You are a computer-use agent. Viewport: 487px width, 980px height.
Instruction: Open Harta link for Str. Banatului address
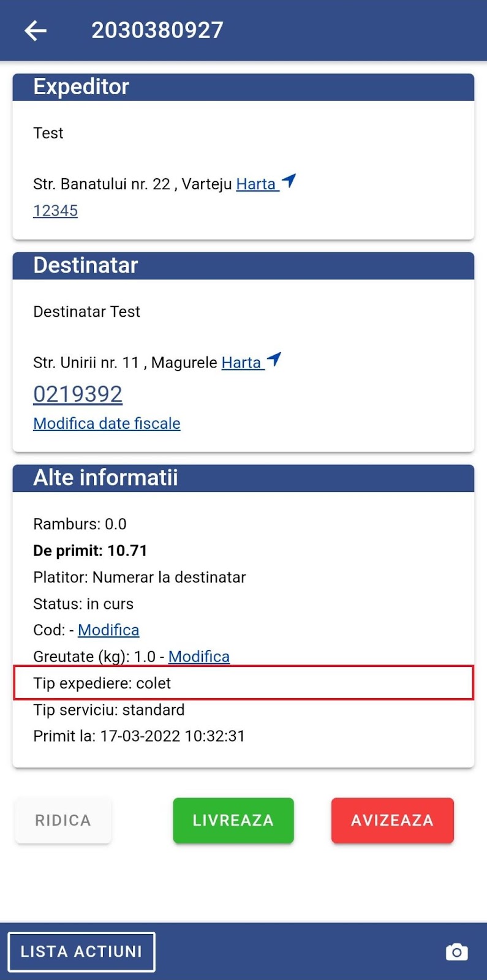pyautogui.click(x=257, y=184)
